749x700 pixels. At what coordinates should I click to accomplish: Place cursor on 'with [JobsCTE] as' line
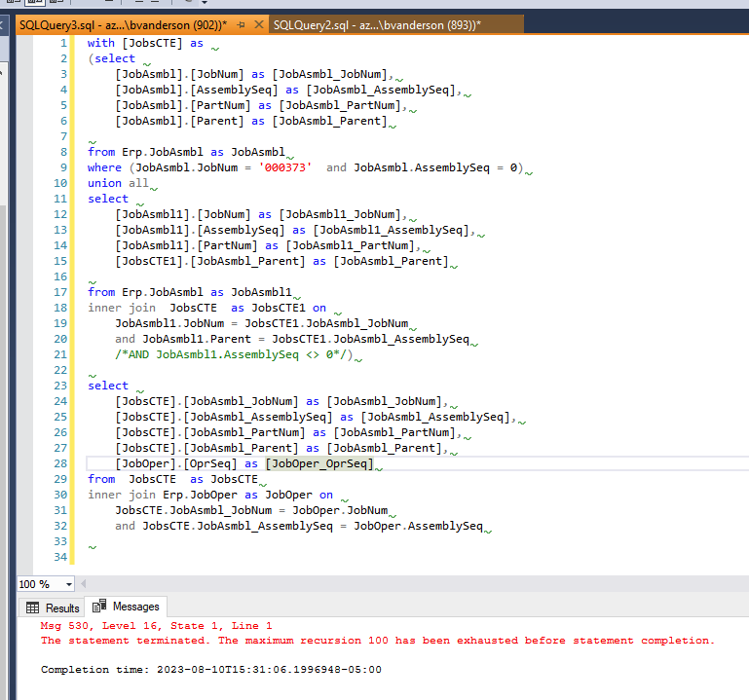point(145,43)
